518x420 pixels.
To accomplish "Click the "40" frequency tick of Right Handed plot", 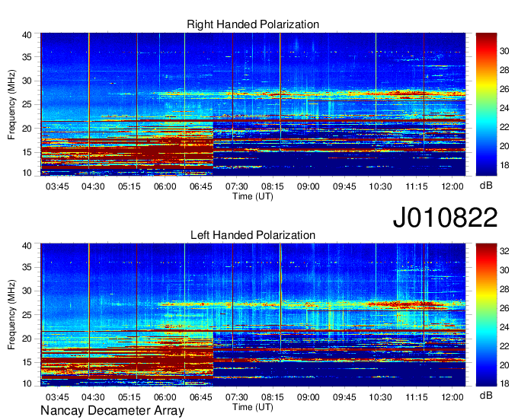I will [x=27, y=35].
